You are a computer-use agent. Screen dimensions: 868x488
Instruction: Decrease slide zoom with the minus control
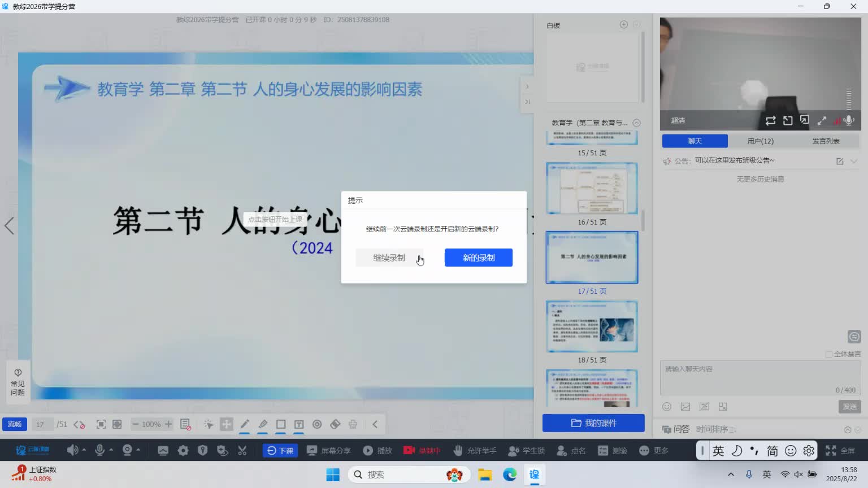tap(136, 424)
